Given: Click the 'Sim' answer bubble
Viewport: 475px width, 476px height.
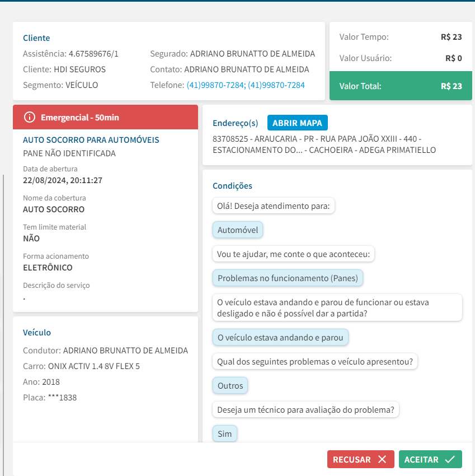Looking at the screenshot, I should pos(225,434).
